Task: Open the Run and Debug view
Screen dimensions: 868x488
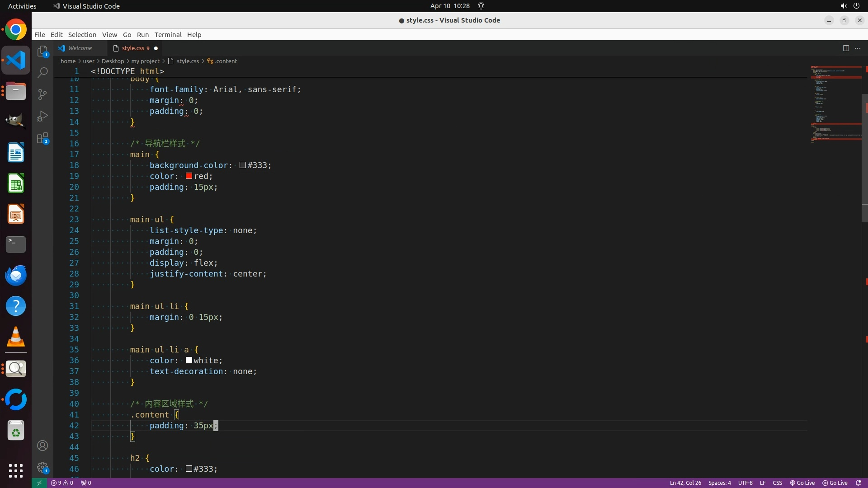Action: click(x=42, y=116)
